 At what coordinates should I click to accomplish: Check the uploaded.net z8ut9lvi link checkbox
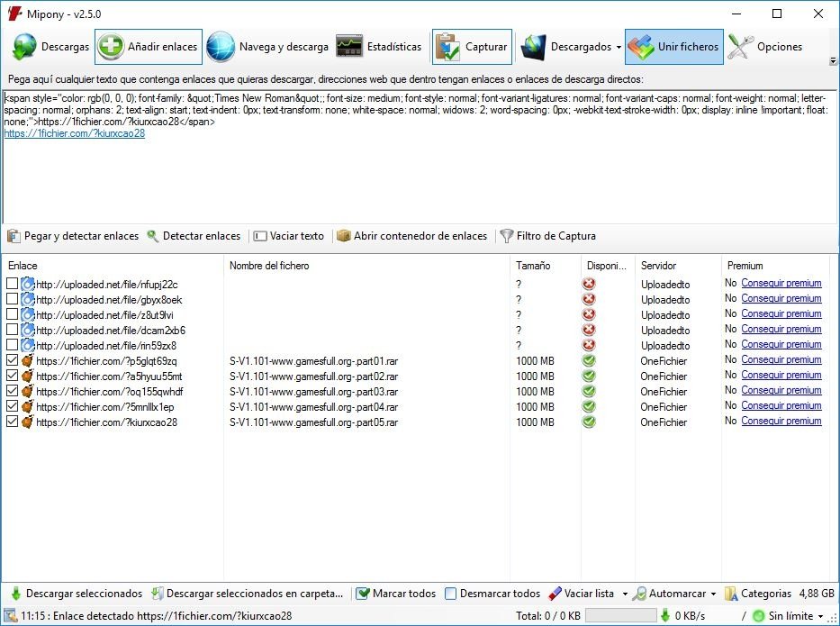coord(12,314)
